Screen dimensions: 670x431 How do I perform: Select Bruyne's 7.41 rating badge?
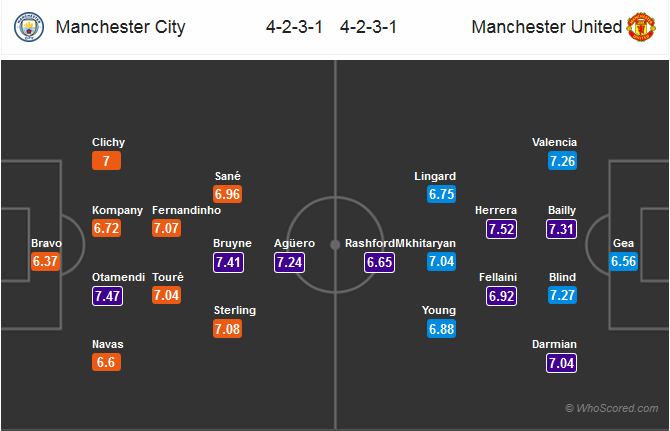(229, 263)
